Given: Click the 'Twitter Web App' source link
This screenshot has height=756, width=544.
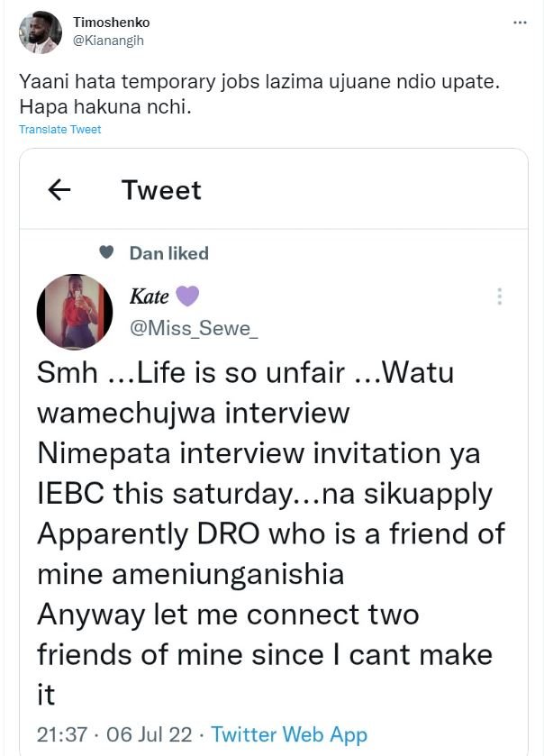Looking at the screenshot, I should pyautogui.click(x=289, y=734).
